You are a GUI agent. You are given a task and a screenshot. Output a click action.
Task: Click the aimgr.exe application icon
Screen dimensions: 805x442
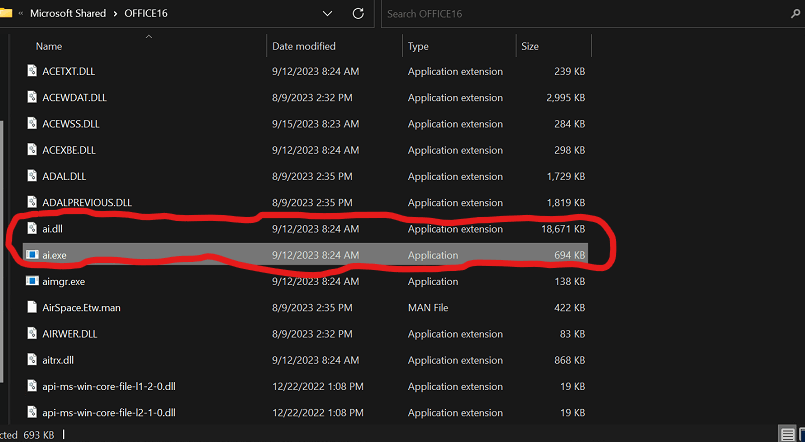[32, 281]
